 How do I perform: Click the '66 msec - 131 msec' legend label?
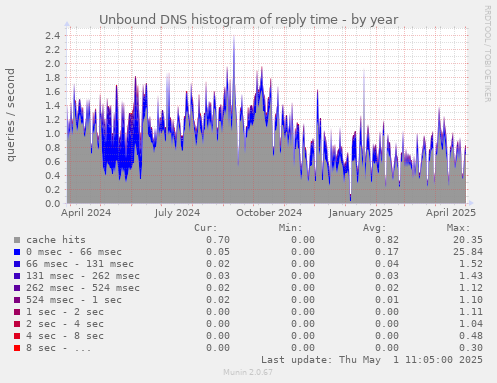80,264
